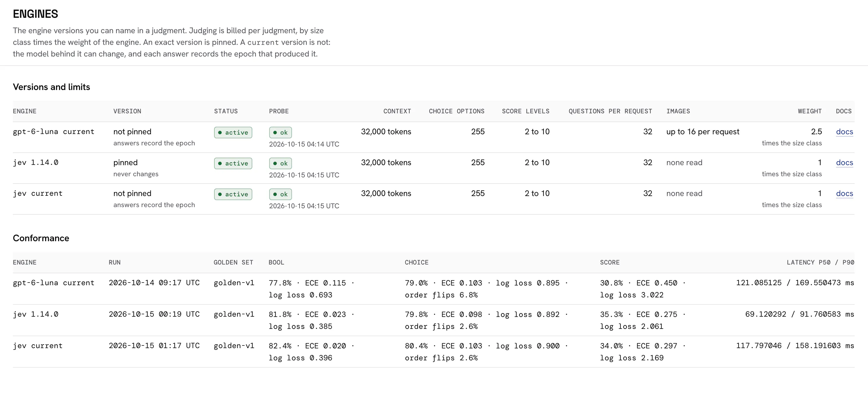The height and width of the screenshot is (402, 868).
Task: Open docs link for gpt-6-luna current
Action: pyautogui.click(x=844, y=132)
